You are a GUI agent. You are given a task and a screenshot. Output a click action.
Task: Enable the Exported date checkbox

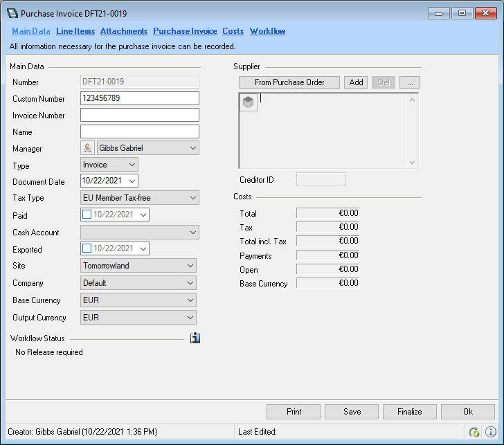click(87, 249)
